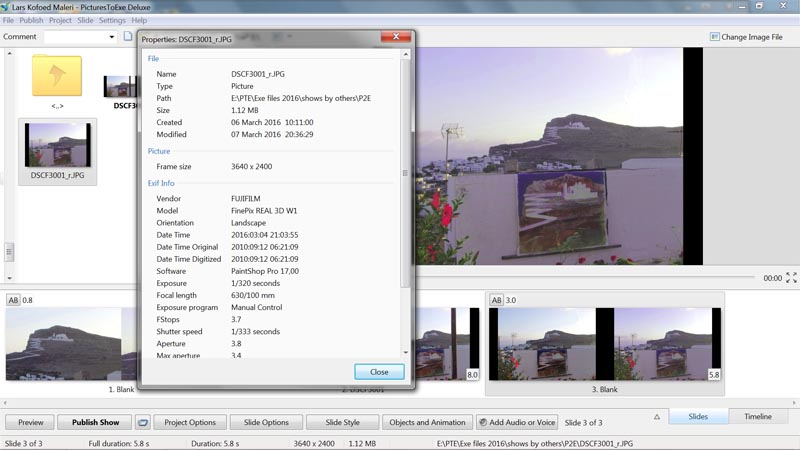800x450 pixels.
Task: Open Project Options
Action: point(190,422)
